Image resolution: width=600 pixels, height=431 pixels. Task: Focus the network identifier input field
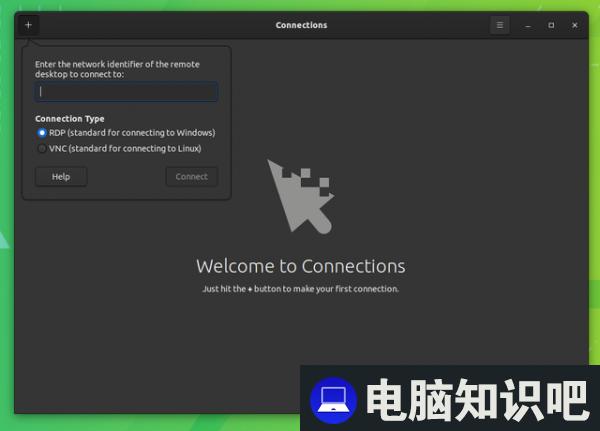[x=126, y=92]
